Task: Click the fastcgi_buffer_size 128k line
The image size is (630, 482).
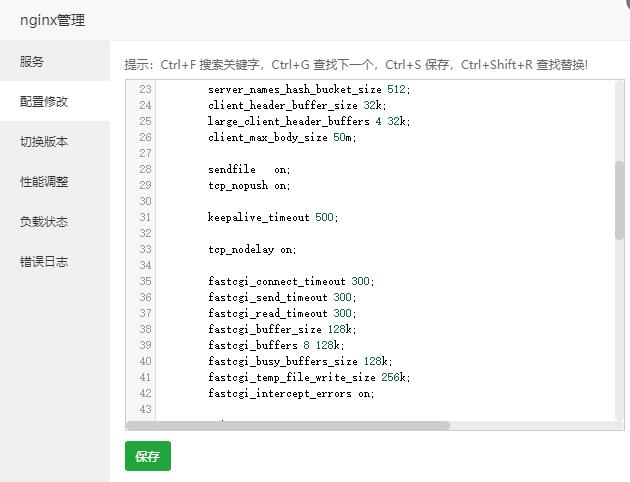Action: pyautogui.click(x=282, y=329)
